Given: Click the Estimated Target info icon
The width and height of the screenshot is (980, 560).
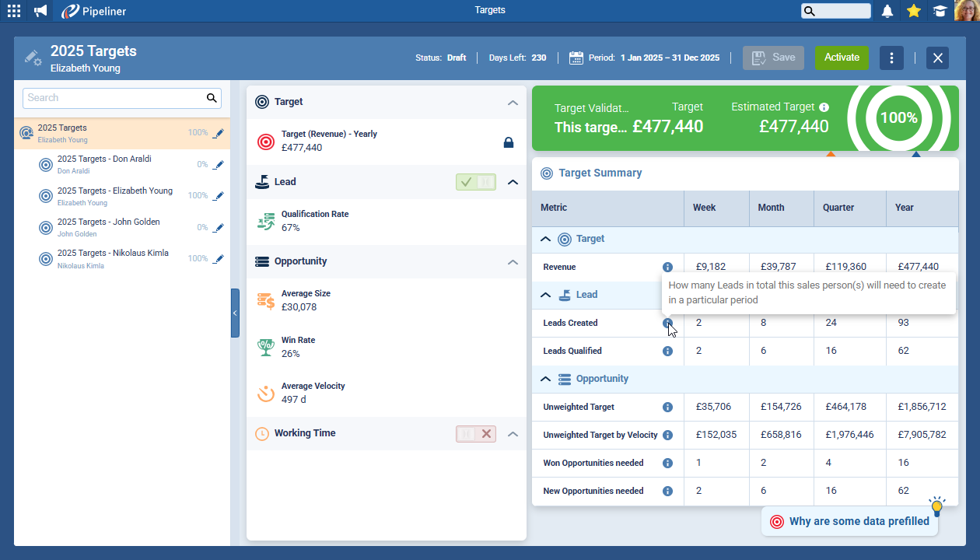Looking at the screenshot, I should click(824, 107).
